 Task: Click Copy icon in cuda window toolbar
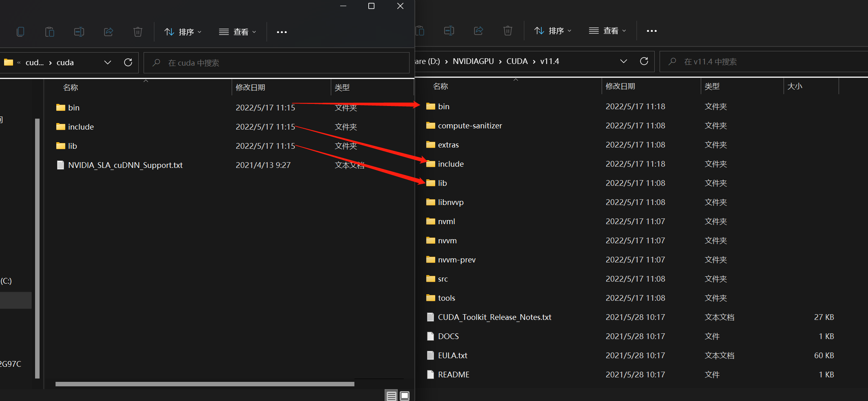point(20,32)
